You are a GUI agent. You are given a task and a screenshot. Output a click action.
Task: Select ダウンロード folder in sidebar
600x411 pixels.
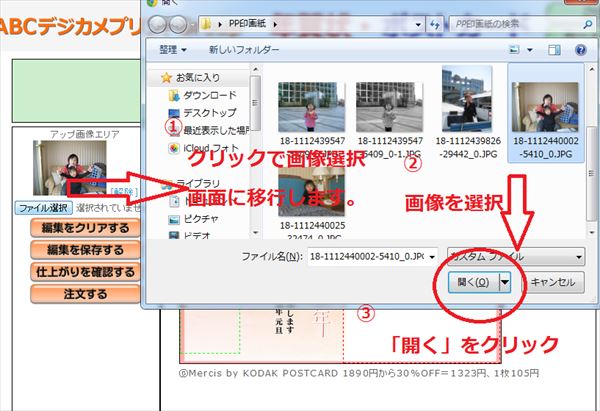210,95
